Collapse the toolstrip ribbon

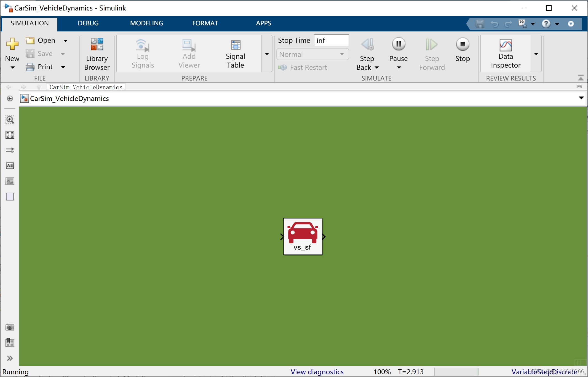tap(581, 78)
